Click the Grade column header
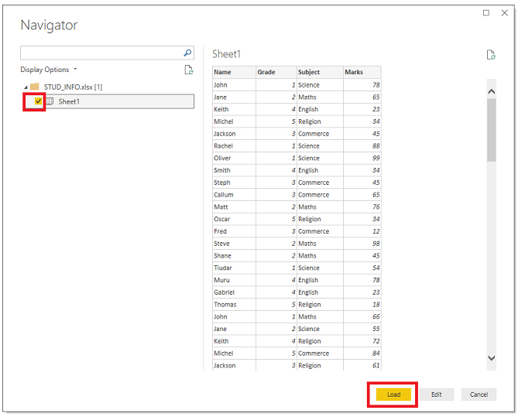Image resolution: width=525 pixels, height=420 pixels. click(276, 72)
